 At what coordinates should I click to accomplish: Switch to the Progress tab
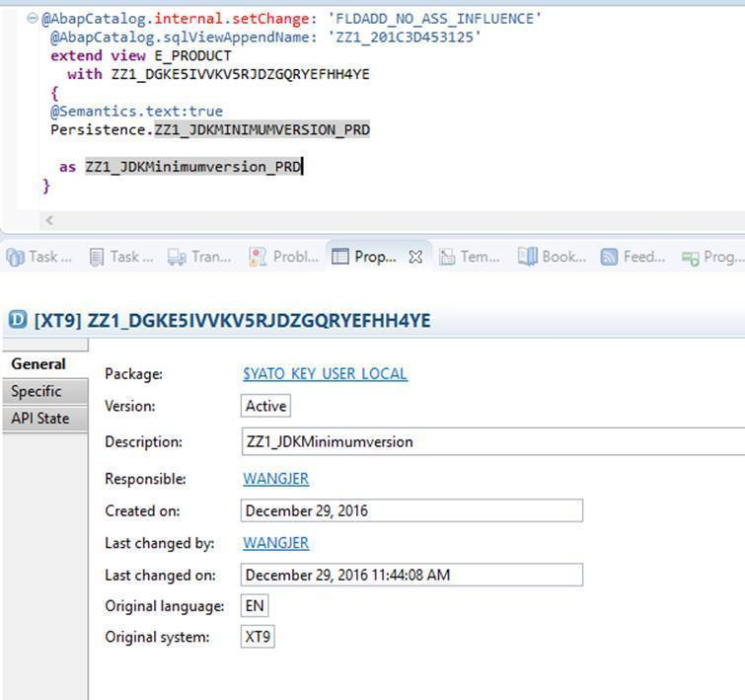click(x=711, y=257)
